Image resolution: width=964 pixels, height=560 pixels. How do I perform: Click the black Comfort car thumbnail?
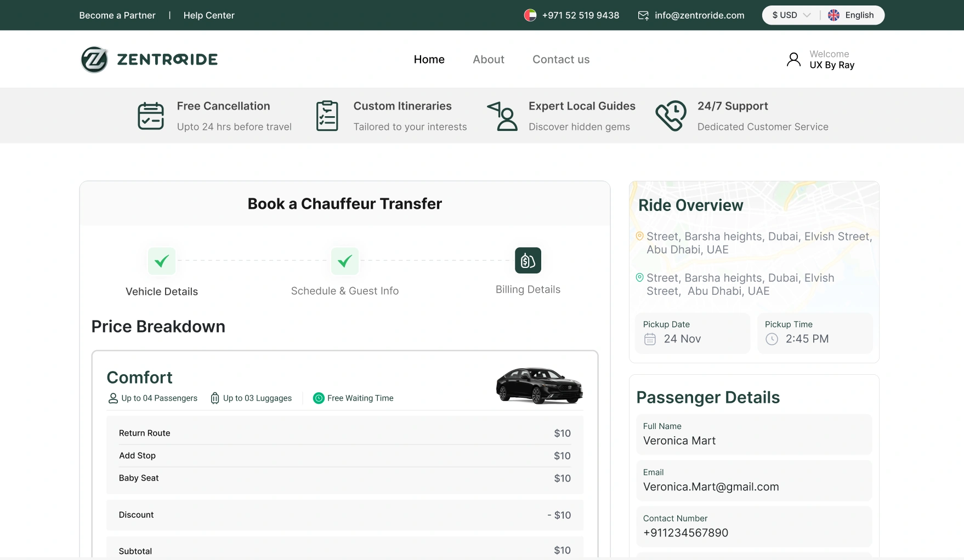point(540,385)
